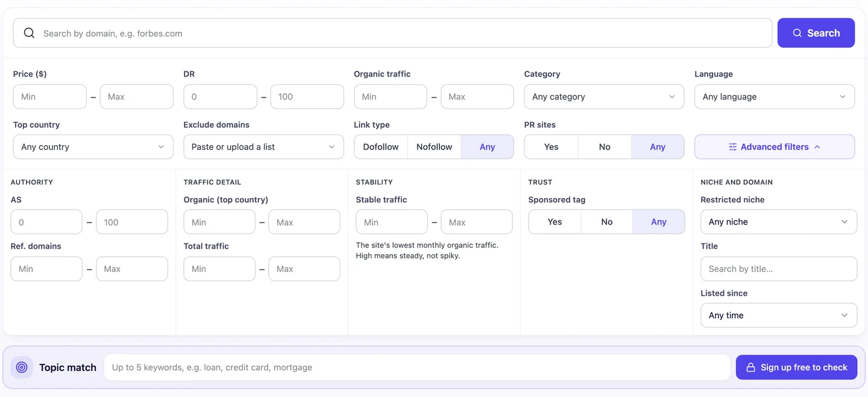Click the Stable traffic label
This screenshot has height=397, width=868.
point(382,199)
